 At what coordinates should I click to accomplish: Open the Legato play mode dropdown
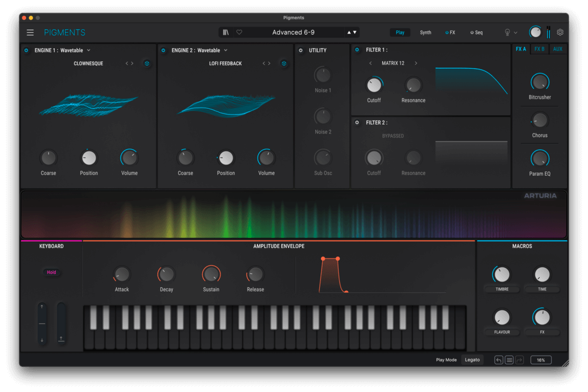click(472, 360)
